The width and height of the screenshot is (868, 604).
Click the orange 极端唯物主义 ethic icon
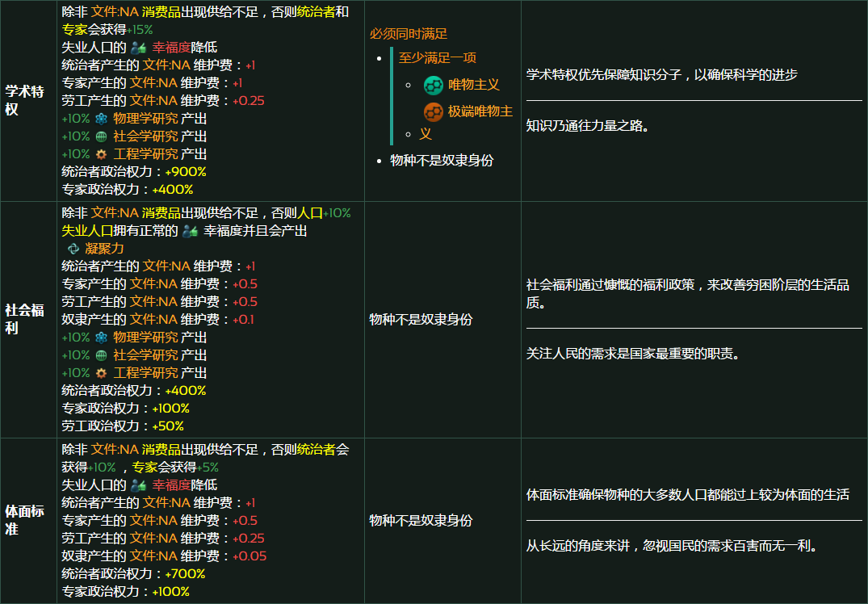[x=434, y=111]
